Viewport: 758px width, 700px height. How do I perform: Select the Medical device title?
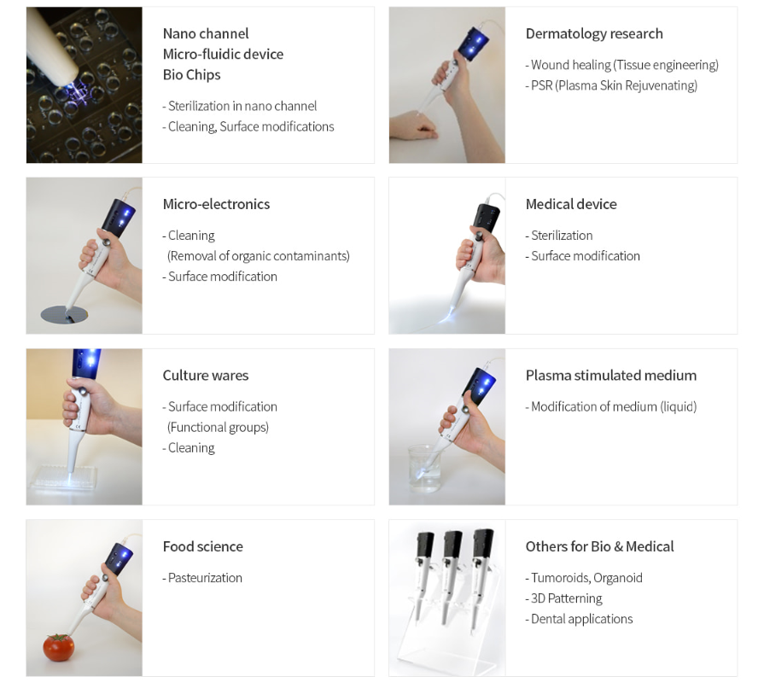[571, 205]
